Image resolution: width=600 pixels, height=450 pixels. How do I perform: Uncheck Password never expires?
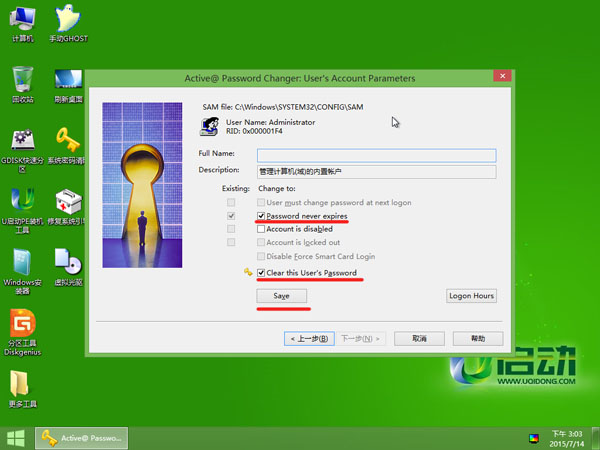261,216
